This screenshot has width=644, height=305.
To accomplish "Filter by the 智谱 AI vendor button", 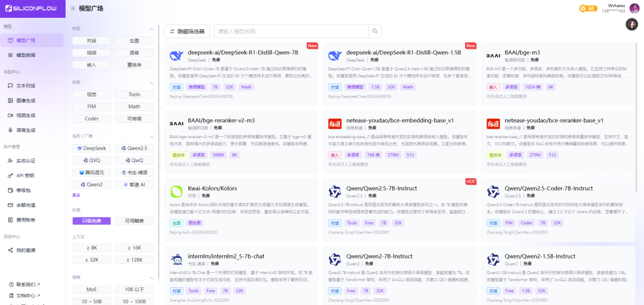I will (134, 185).
